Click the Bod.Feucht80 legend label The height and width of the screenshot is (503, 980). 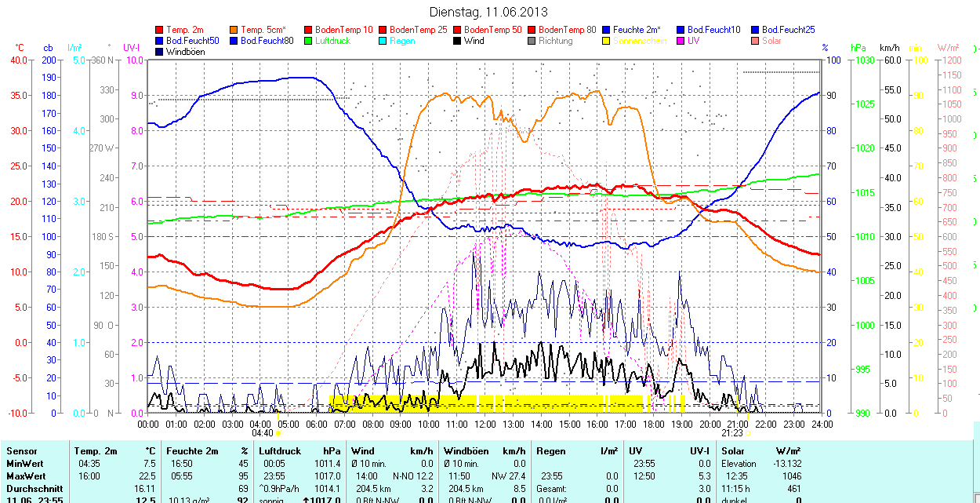pos(267,41)
